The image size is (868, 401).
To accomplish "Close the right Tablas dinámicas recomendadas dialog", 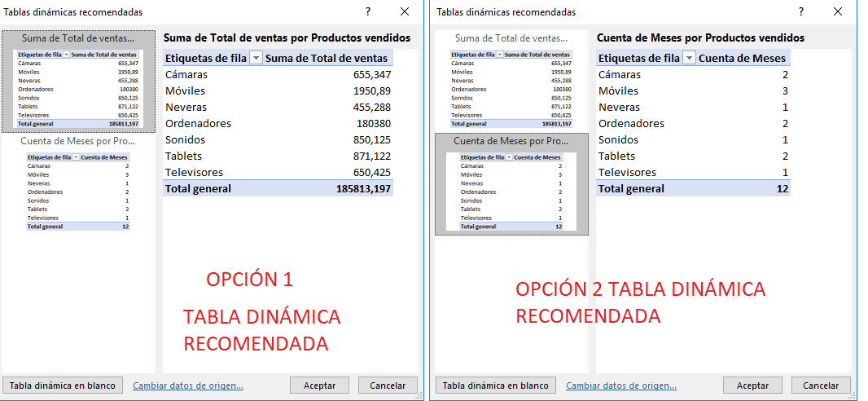I will click(x=838, y=11).
